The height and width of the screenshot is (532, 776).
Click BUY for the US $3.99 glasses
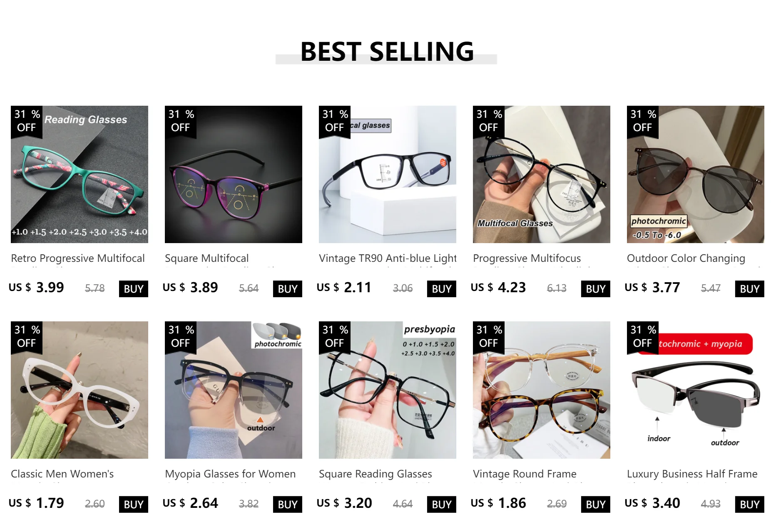click(x=134, y=289)
